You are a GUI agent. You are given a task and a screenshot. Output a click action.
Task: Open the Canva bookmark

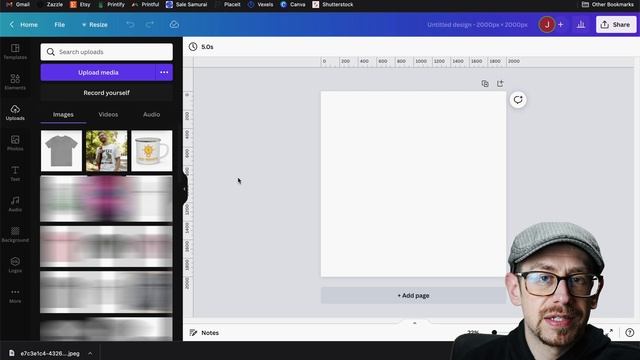coord(293,4)
